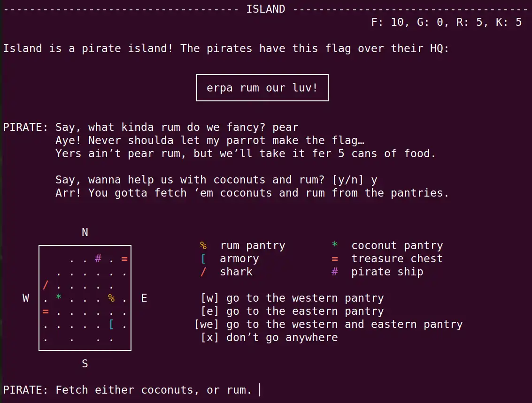This screenshot has width=532, height=403.
Task: Click the * coconut pantry legend symbol
Action: [334, 245]
